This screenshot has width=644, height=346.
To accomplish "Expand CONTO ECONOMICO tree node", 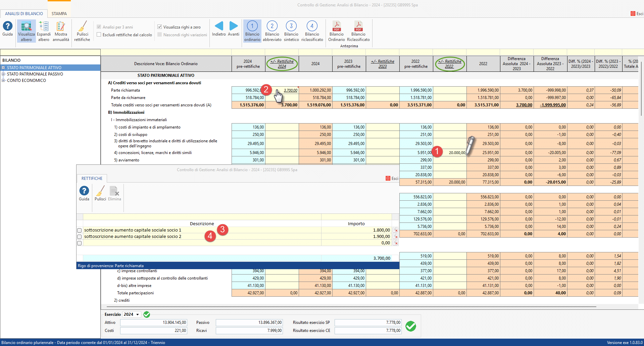I will [x=3, y=81].
